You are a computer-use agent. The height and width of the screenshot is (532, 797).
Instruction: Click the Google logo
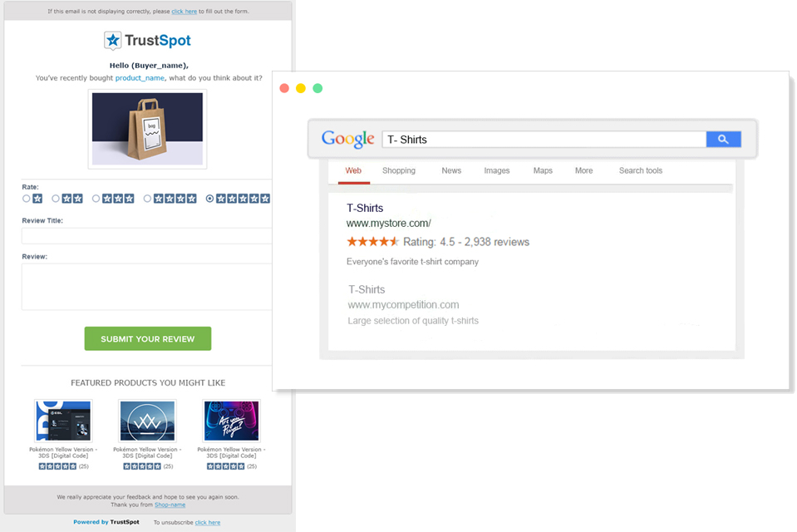click(348, 139)
